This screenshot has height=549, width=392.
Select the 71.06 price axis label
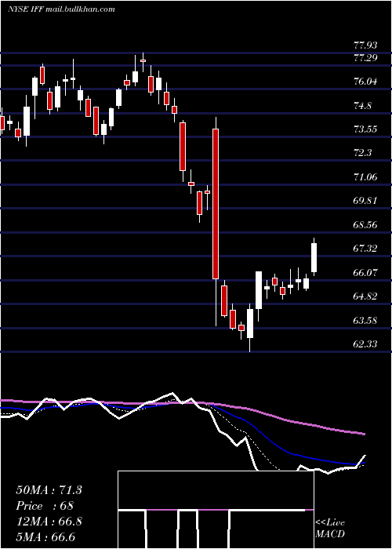365,177
